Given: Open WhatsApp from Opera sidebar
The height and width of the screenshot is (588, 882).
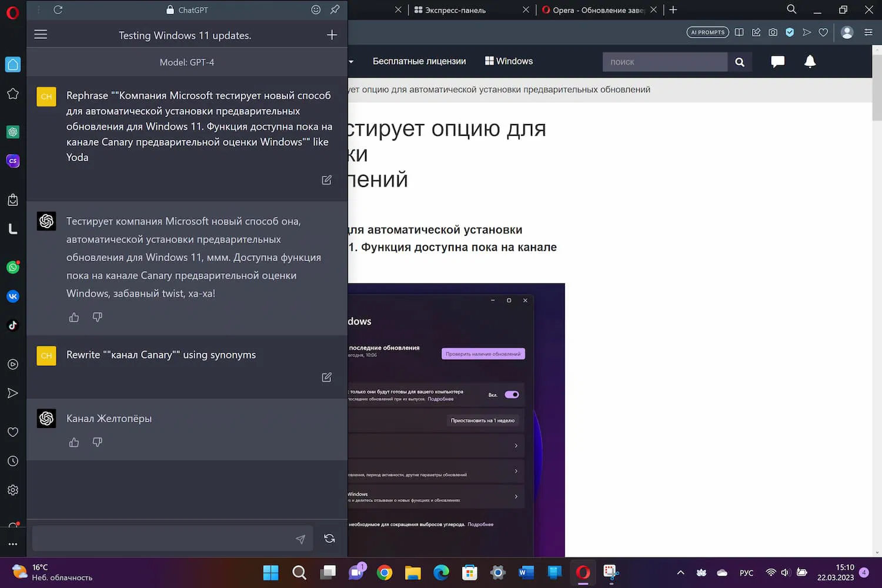Looking at the screenshot, I should pyautogui.click(x=13, y=268).
